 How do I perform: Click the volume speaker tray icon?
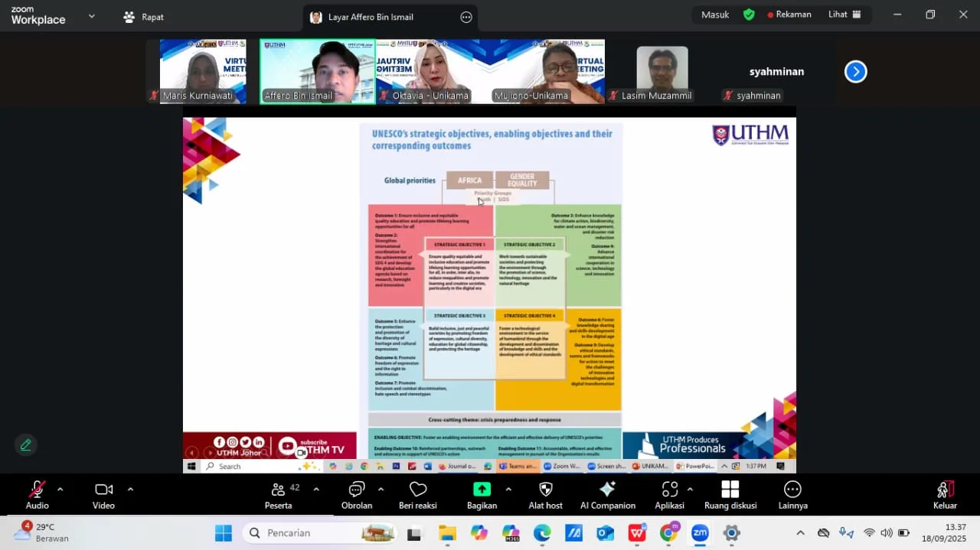887,533
